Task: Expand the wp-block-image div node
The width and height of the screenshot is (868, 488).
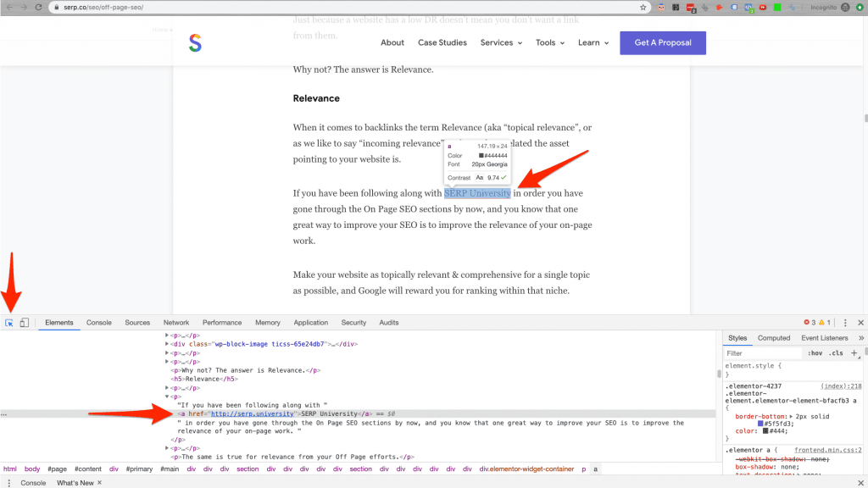Action: pyautogui.click(x=167, y=344)
